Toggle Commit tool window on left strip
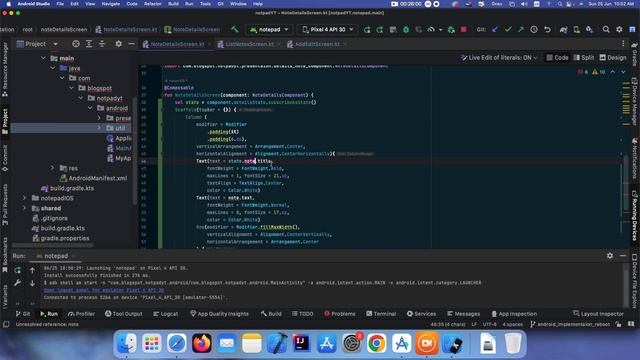 point(5,158)
